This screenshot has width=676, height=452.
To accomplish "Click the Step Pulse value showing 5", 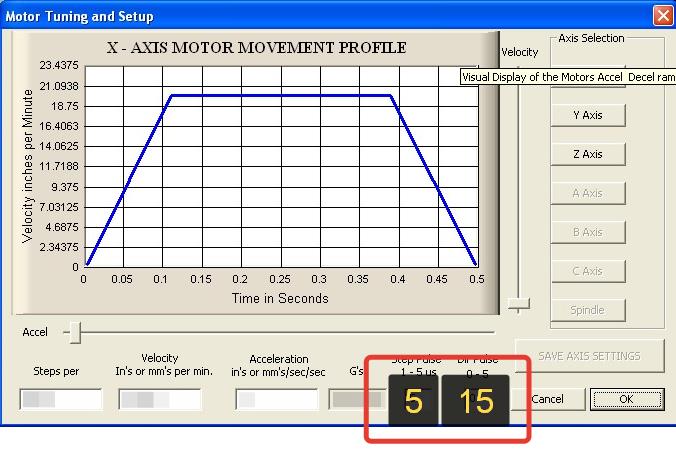I will pyautogui.click(x=413, y=401).
